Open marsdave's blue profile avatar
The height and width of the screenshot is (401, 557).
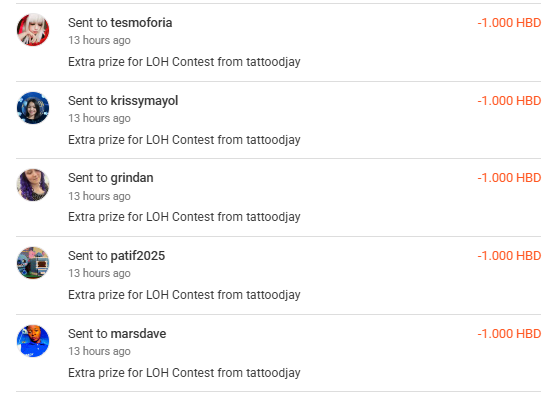(33, 341)
